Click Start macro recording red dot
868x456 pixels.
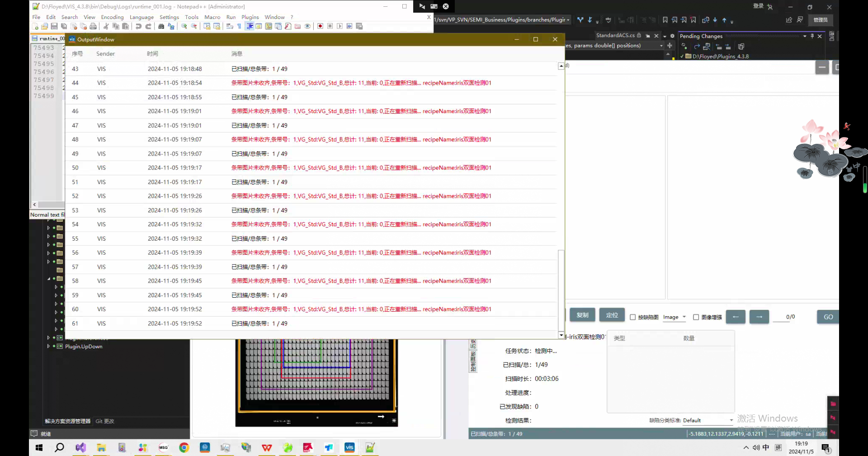point(320,26)
